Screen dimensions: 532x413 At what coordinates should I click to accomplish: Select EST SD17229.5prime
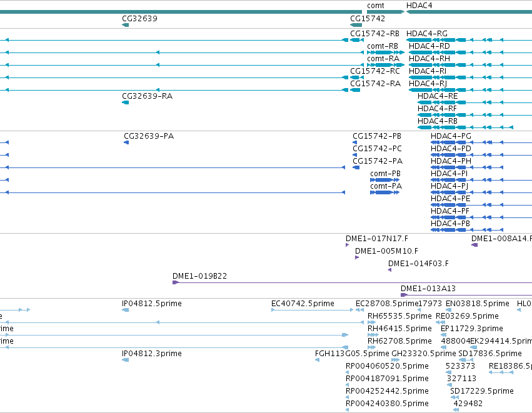coord(482,392)
